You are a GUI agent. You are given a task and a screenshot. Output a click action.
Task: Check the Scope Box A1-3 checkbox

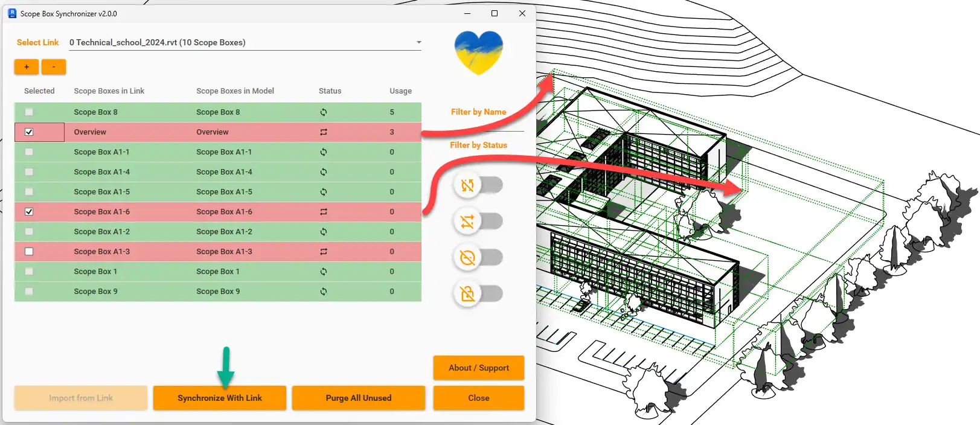click(x=29, y=252)
